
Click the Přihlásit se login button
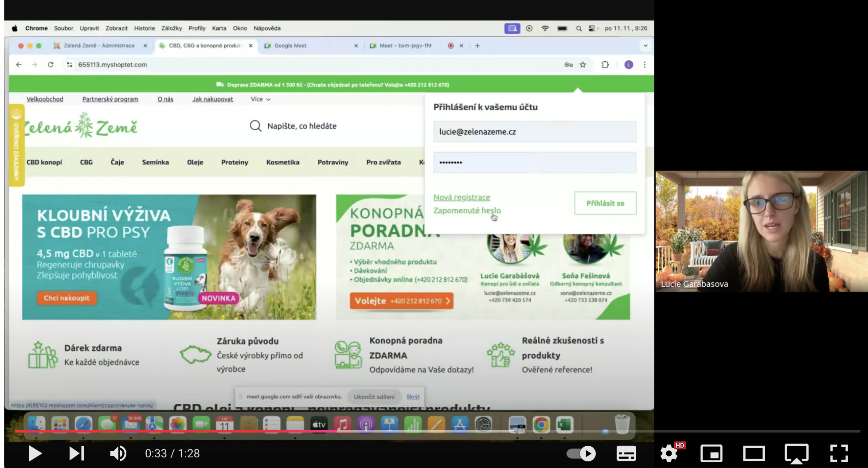605,203
